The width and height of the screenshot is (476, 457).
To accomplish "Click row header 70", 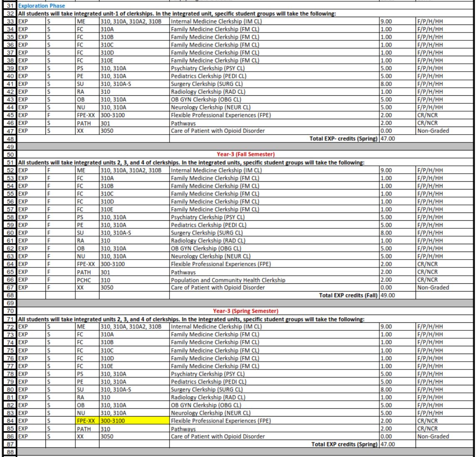I will pyautogui.click(x=8, y=311).
